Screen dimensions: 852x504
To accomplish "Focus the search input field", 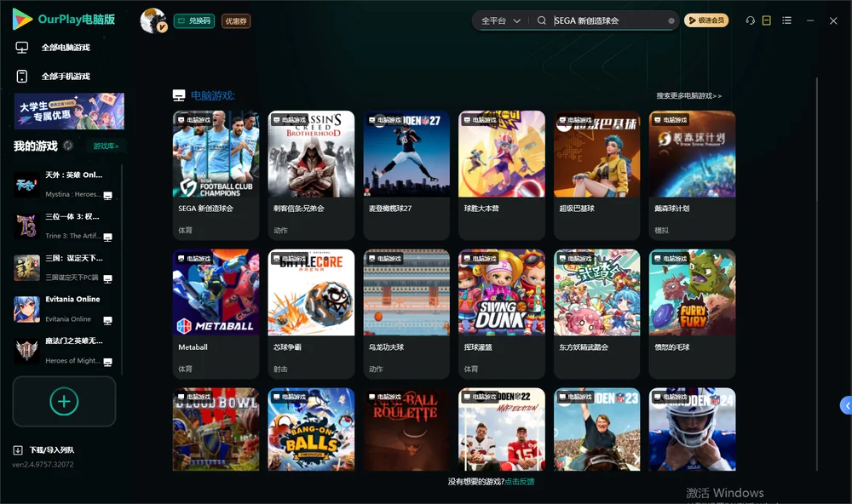I will click(x=608, y=20).
